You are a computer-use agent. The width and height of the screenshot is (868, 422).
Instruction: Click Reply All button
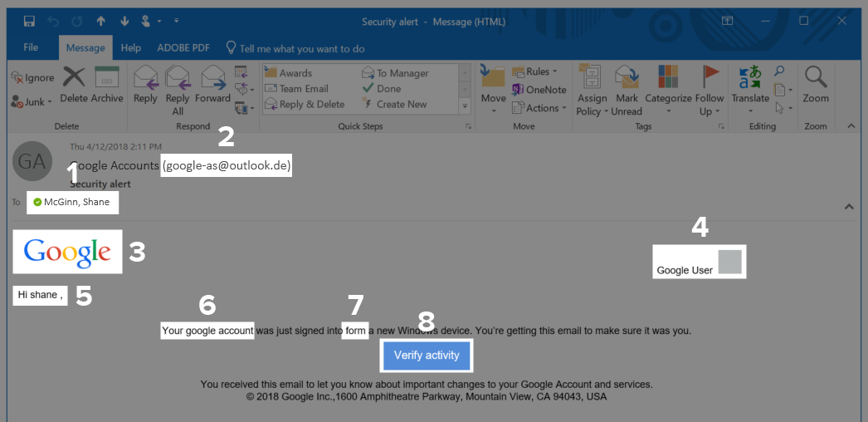click(177, 91)
